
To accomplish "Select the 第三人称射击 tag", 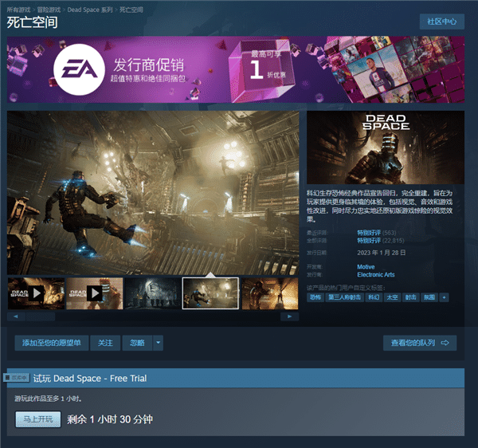I will point(344,297).
